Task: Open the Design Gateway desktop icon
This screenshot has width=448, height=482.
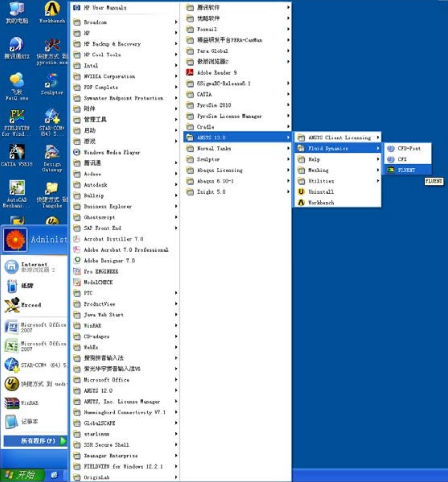Action: 52,158
